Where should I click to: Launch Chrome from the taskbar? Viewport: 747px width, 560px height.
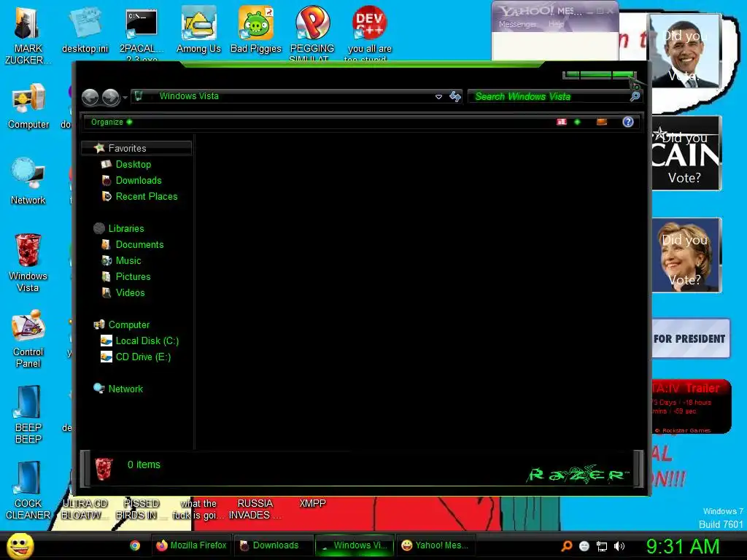tap(135, 545)
